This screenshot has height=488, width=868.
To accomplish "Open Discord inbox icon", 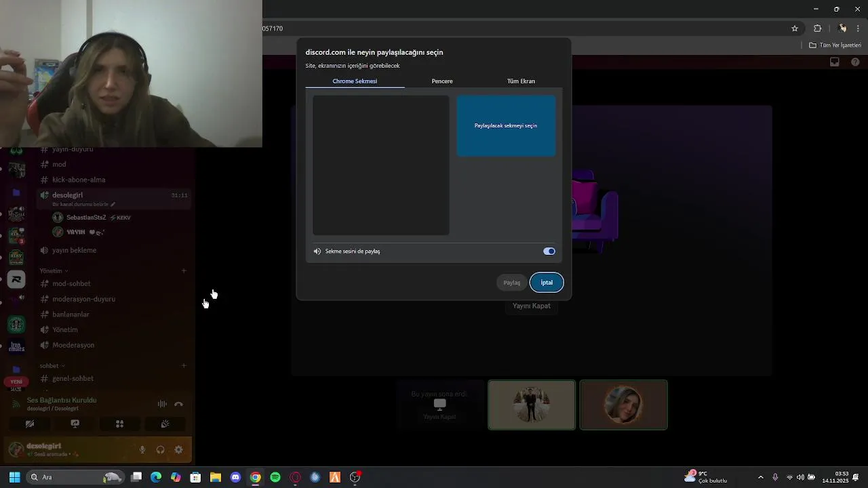I will tap(835, 62).
